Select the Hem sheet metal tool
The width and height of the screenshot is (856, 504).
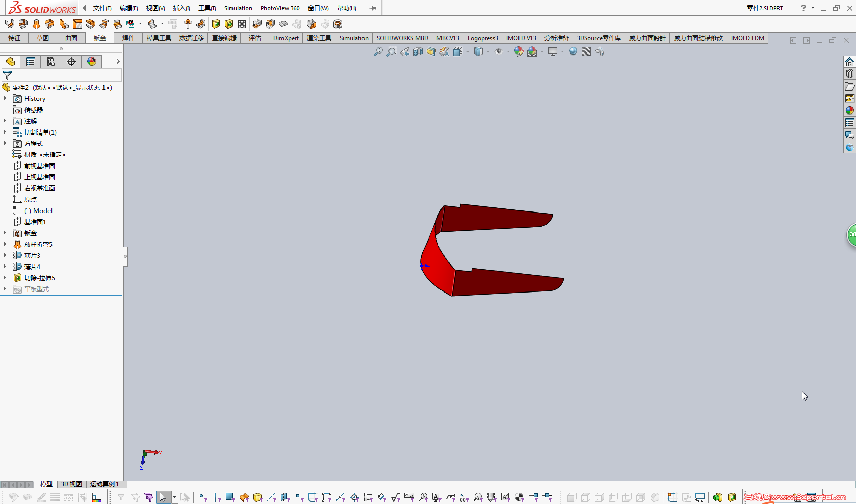91,24
